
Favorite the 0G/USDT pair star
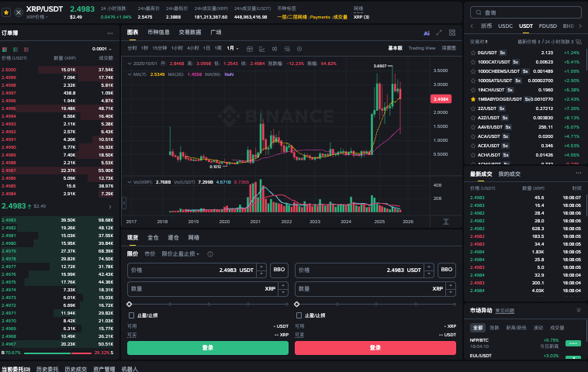coord(473,53)
